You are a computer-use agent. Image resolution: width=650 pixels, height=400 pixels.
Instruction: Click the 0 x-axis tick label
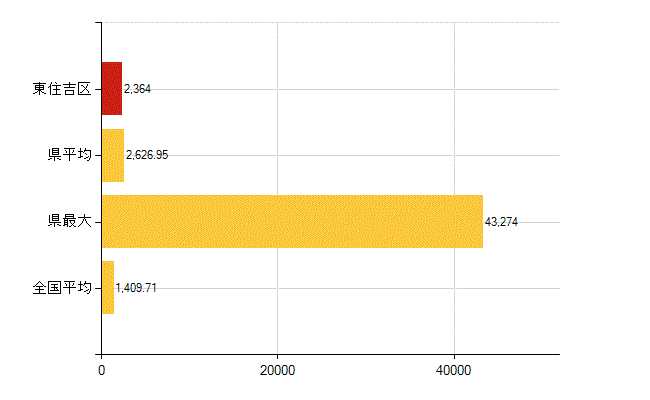(101, 371)
